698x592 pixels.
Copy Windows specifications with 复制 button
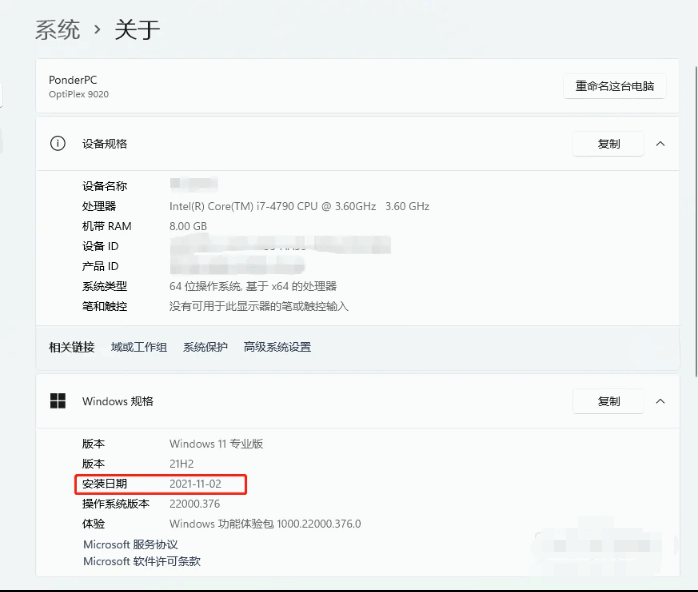[609, 401]
